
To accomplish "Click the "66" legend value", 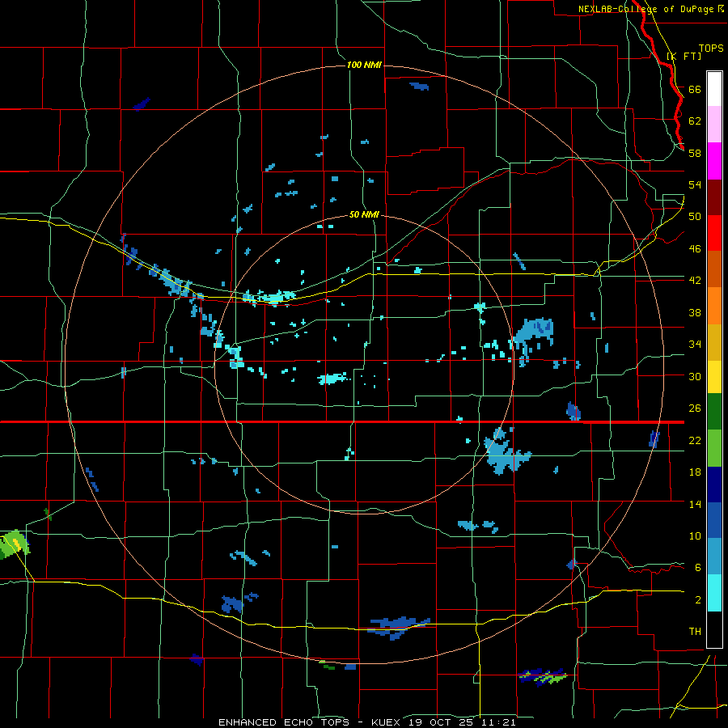I will (695, 89).
